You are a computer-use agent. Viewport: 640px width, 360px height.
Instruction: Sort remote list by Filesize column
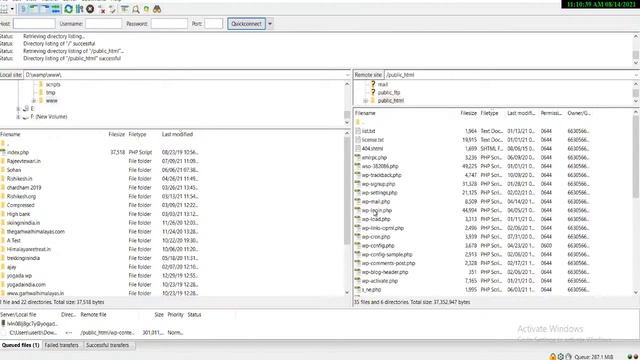[x=468, y=113]
